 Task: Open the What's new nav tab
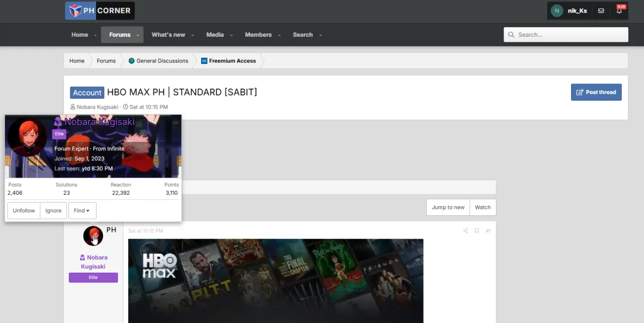click(168, 35)
